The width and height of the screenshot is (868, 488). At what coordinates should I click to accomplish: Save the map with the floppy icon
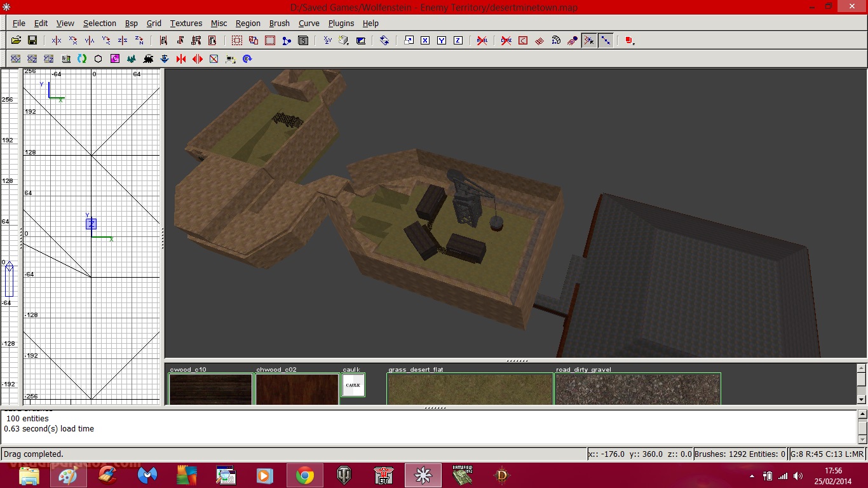pos(32,40)
